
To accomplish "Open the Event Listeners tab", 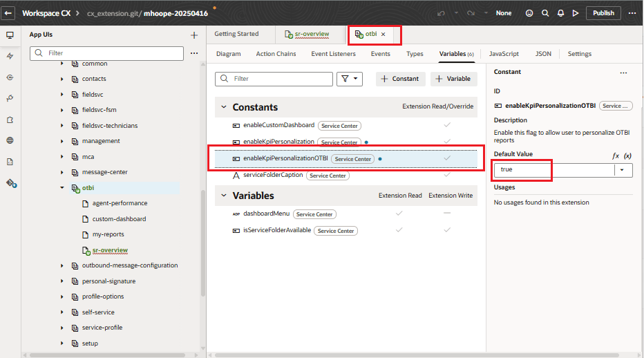I will (x=333, y=54).
